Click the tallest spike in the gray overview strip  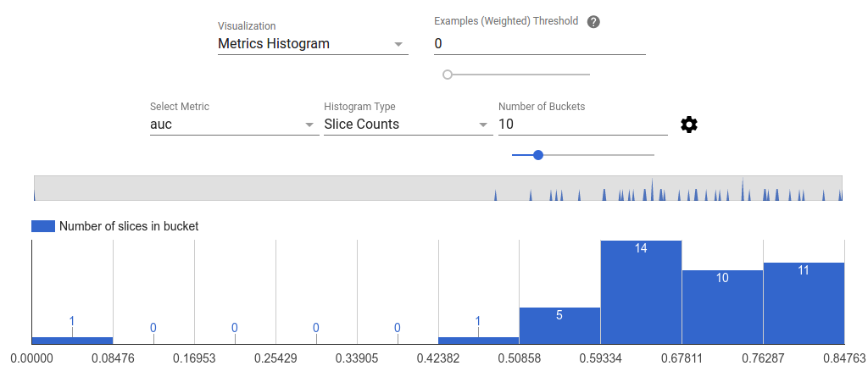tap(743, 190)
